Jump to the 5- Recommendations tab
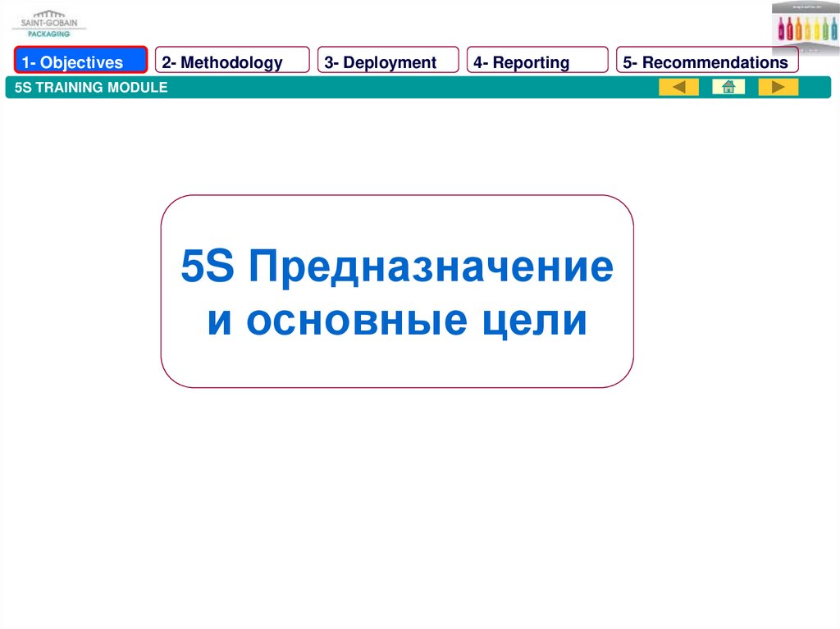 click(707, 62)
